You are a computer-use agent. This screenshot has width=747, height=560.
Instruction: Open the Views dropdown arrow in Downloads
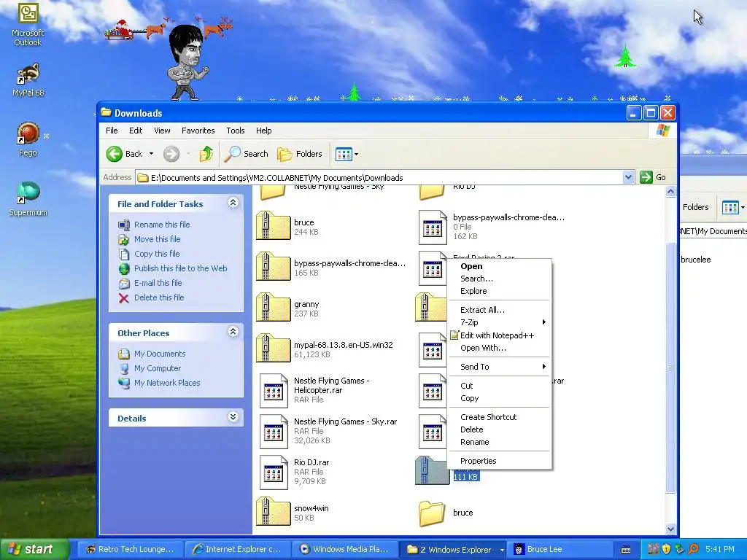(x=356, y=155)
